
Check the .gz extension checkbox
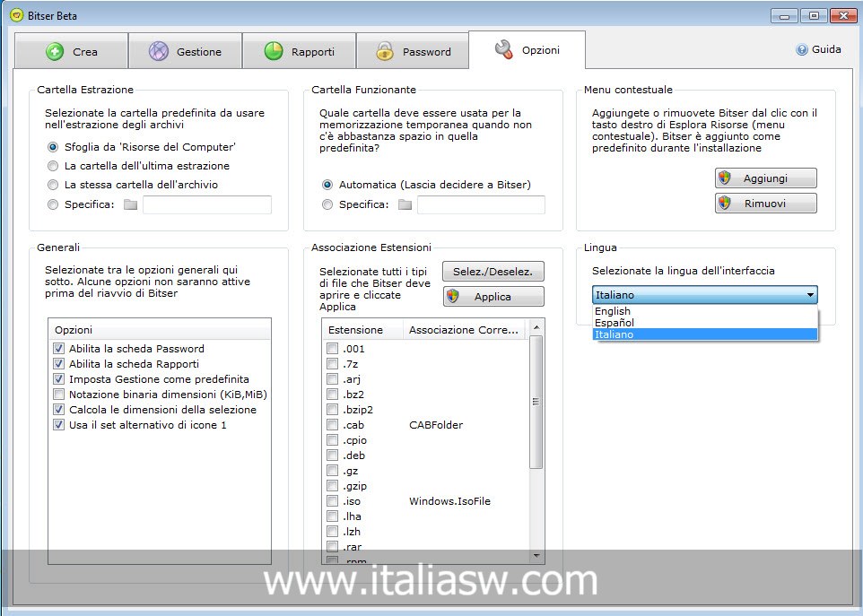[x=333, y=471]
